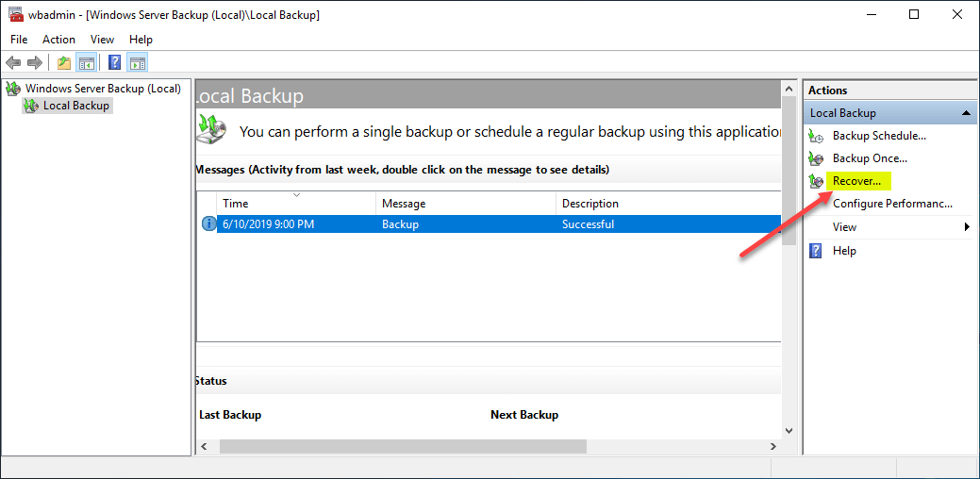Click the Help icon in Actions pane
980x479 pixels.
pyautogui.click(x=816, y=251)
